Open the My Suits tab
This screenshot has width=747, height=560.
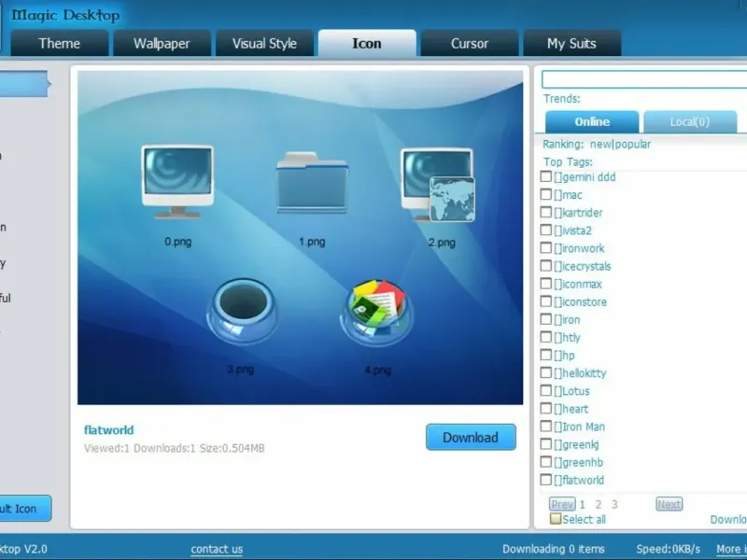click(571, 43)
